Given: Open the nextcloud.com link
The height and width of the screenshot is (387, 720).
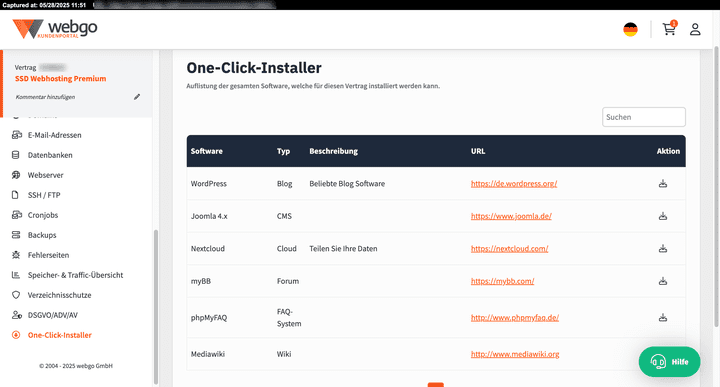Looking at the screenshot, I should pyautogui.click(x=509, y=248).
